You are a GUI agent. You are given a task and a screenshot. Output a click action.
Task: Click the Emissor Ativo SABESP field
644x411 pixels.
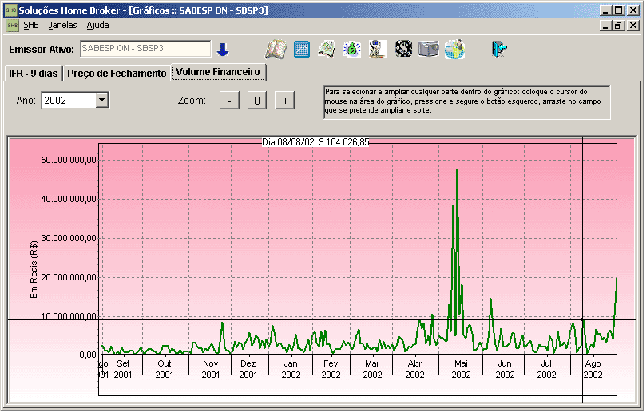click(x=145, y=48)
